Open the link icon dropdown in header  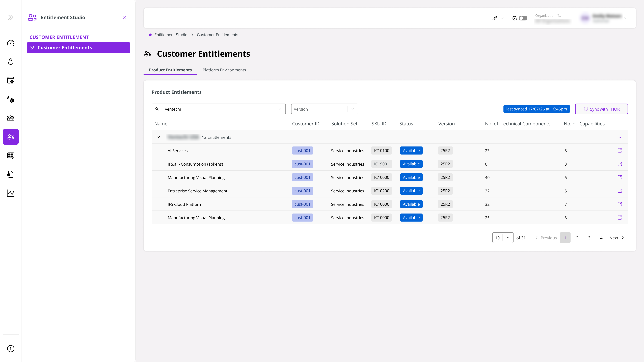pos(498,18)
